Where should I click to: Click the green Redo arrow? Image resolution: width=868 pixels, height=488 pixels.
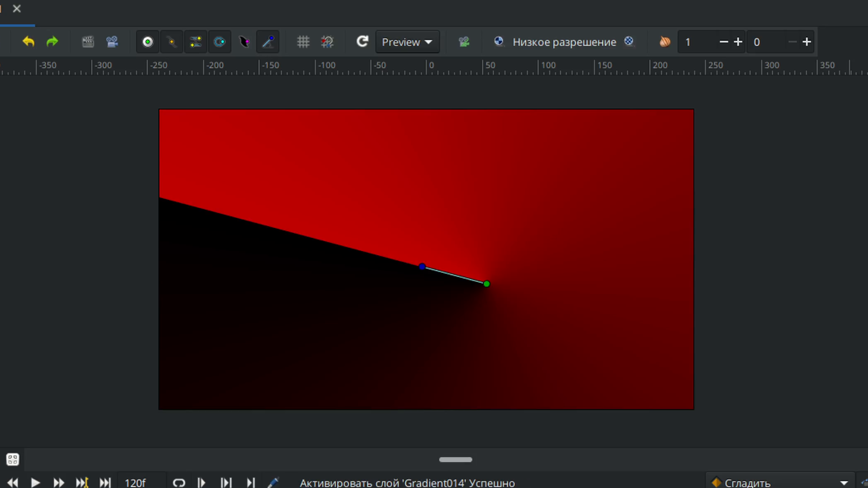click(52, 42)
